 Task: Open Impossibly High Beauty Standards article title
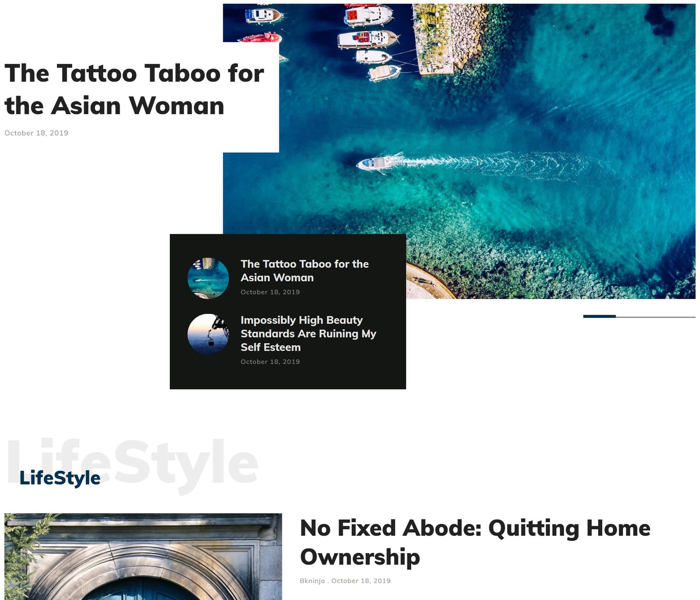(x=308, y=334)
